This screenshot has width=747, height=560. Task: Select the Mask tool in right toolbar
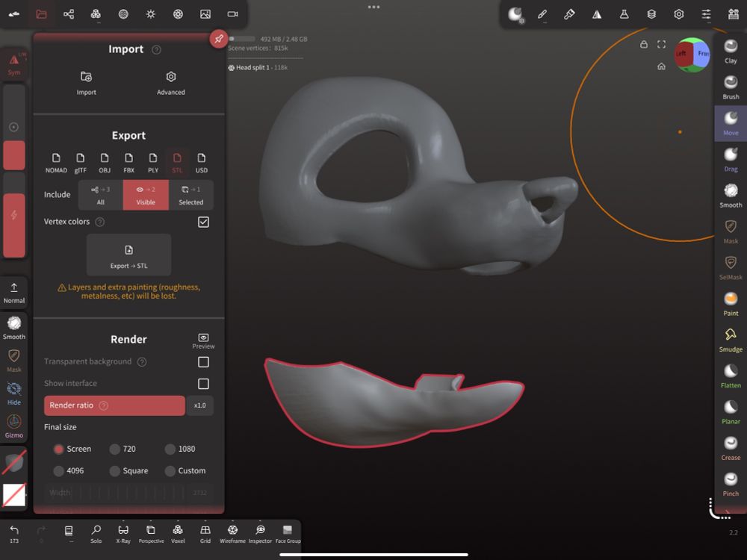click(x=731, y=232)
